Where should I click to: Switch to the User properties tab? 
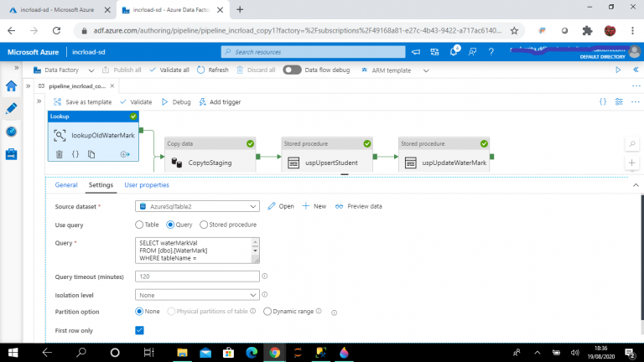(x=147, y=185)
